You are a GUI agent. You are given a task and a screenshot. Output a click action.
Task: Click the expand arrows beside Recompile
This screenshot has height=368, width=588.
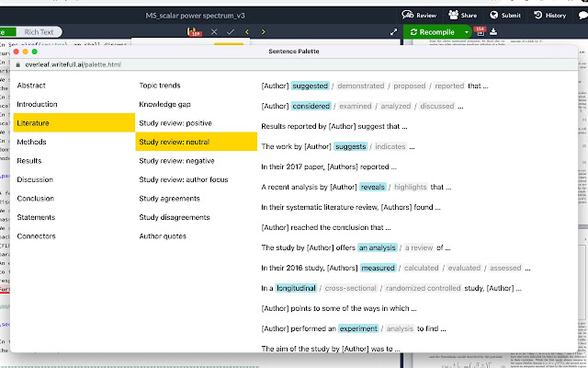[394, 32]
